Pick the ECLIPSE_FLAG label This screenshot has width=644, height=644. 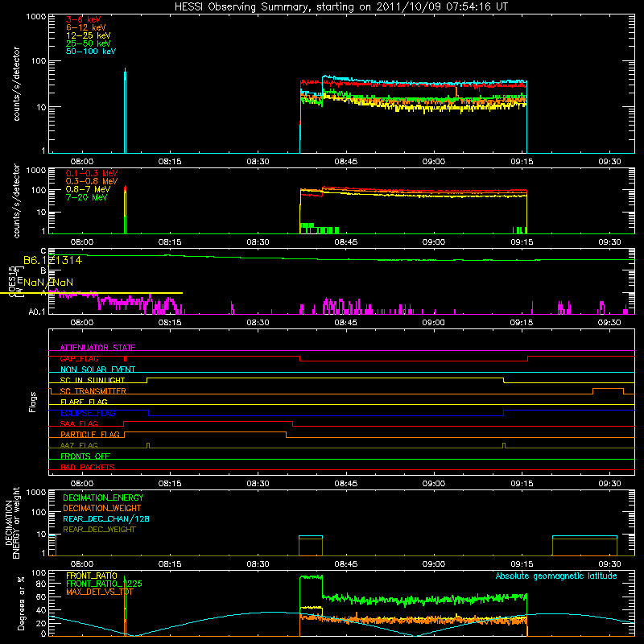tap(88, 413)
